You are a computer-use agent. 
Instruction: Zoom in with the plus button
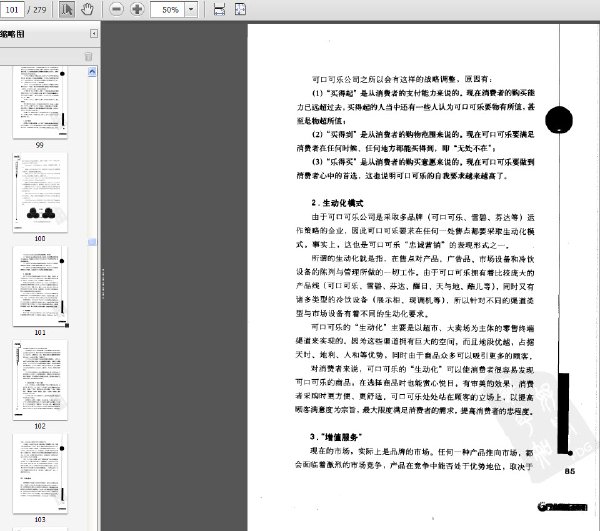point(137,9)
